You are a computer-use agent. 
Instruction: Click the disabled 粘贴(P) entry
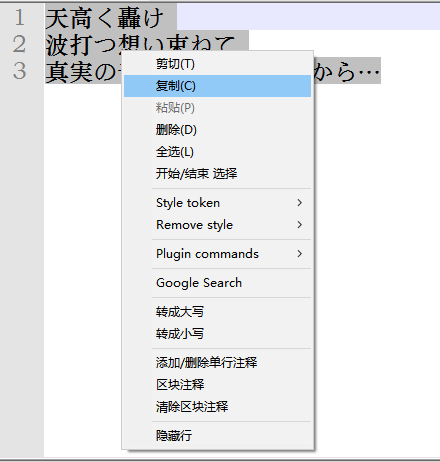pos(217,108)
